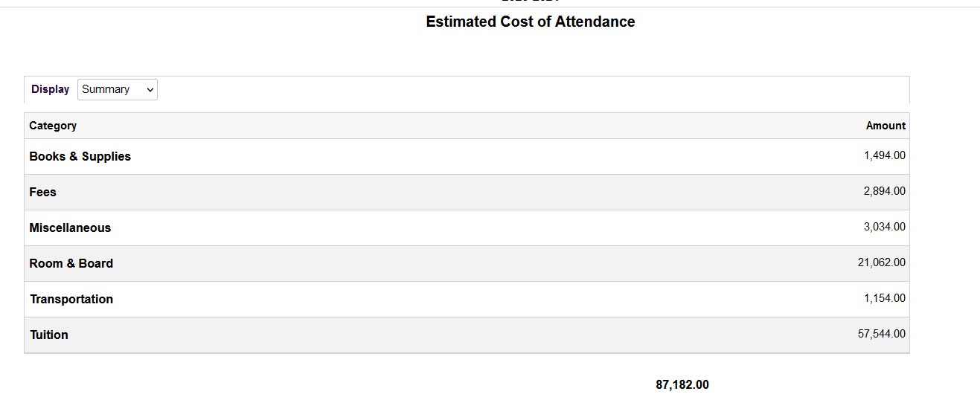Click the 1,154.00 Transportation amount

pos(884,298)
